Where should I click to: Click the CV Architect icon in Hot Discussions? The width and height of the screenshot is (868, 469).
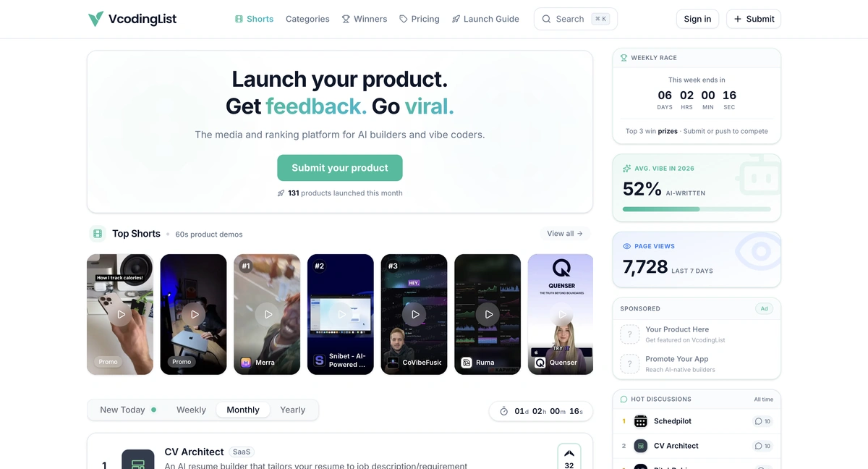[641, 446]
